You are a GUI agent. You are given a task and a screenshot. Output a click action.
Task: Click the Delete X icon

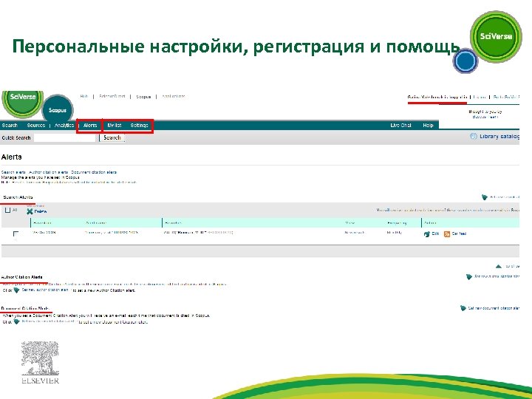pyautogui.click(x=30, y=211)
